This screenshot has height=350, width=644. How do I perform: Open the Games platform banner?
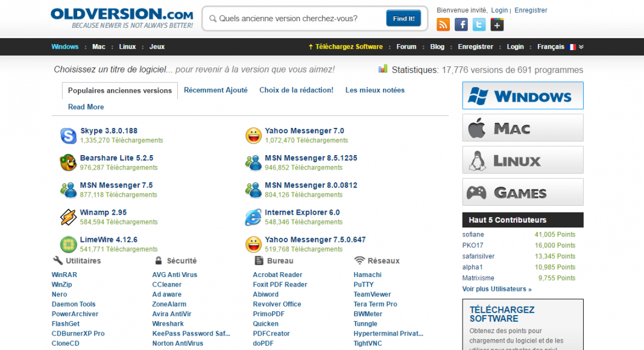pyautogui.click(x=523, y=192)
